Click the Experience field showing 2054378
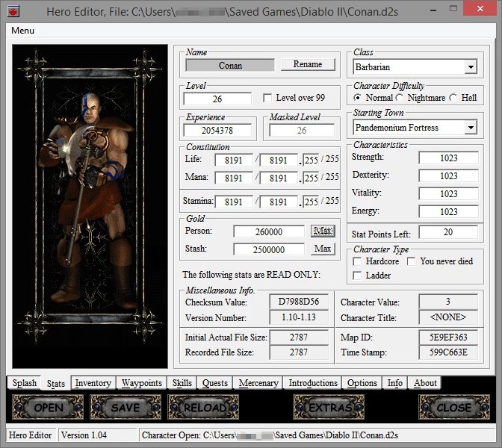Image resolution: width=502 pixels, height=448 pixels. point(217,130)
